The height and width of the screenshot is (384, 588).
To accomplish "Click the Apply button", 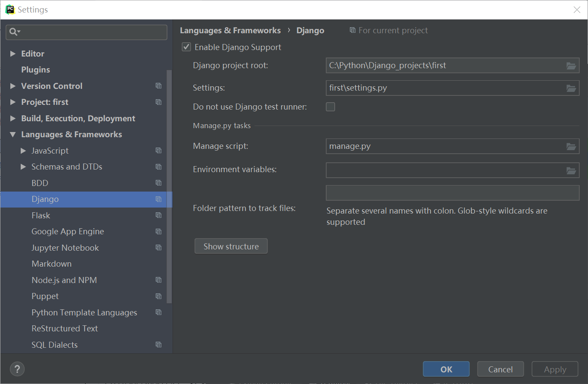I will click(x=555, y=369).
